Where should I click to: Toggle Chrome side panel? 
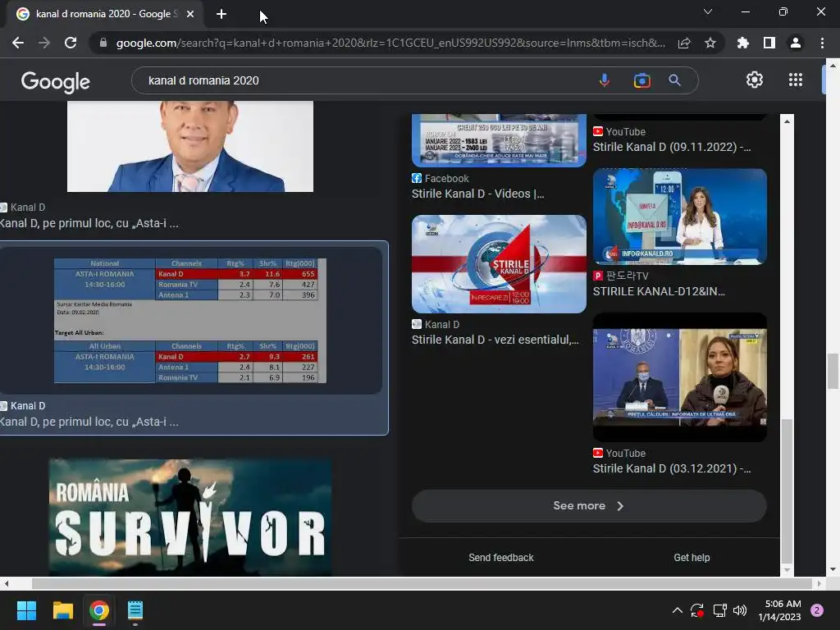(x=769, y=43)
